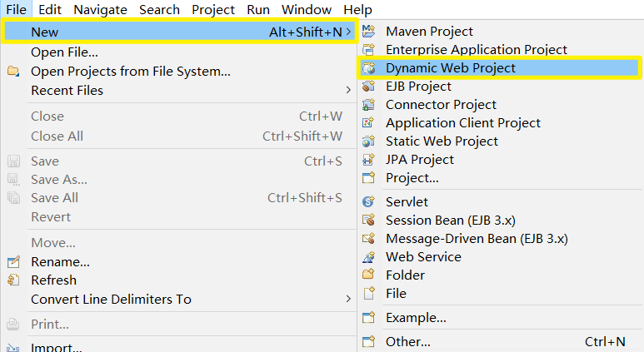Click the Static Web Project icon
Viewport: 644px width, 352px height.
(x=370, y=141)
